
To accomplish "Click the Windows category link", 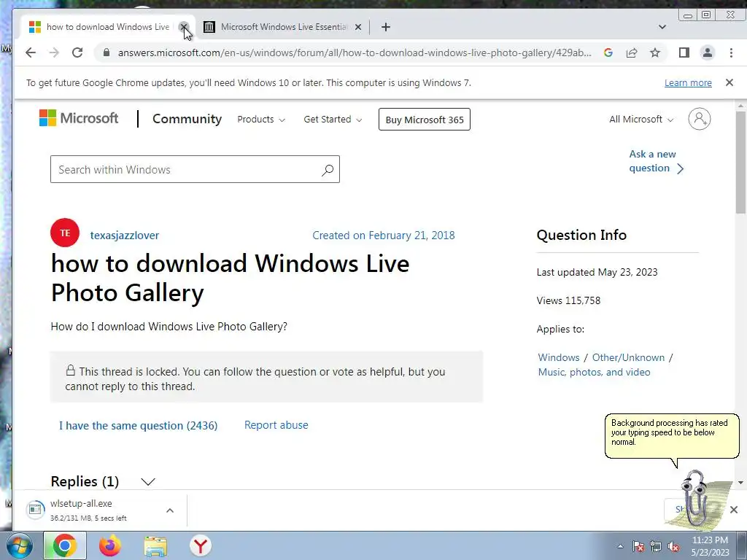I will tap(558, 357).
